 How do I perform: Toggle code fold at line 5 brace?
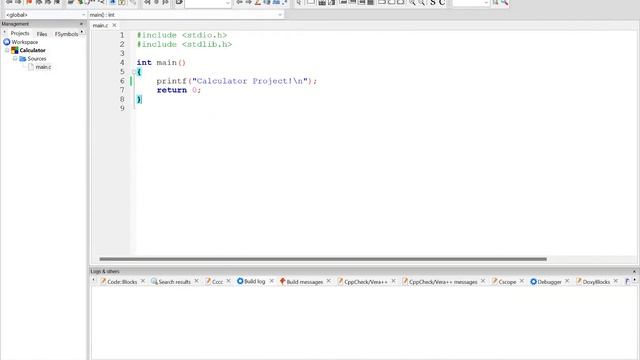click(133, 72)
